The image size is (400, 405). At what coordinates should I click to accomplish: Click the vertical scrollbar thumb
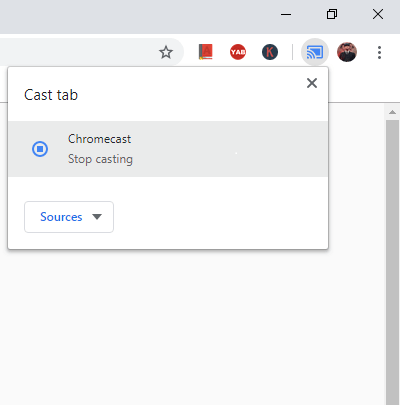click(x=392, y=262)
